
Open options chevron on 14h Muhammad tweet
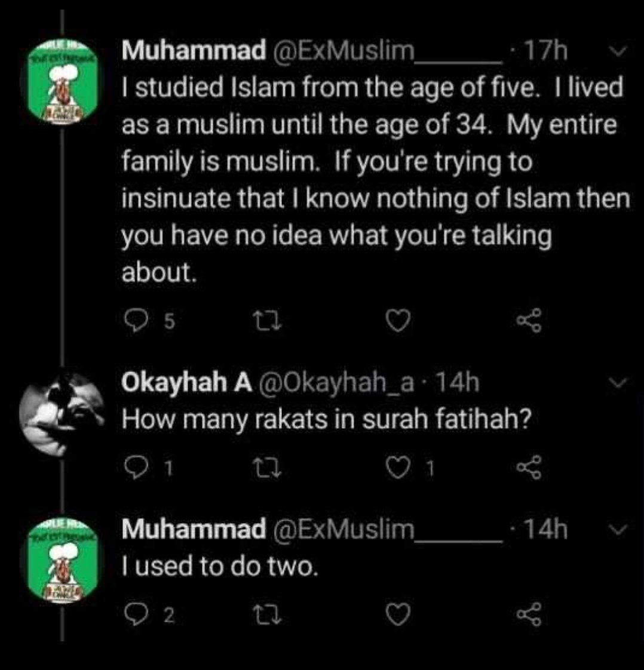click(x=618, y=530)
